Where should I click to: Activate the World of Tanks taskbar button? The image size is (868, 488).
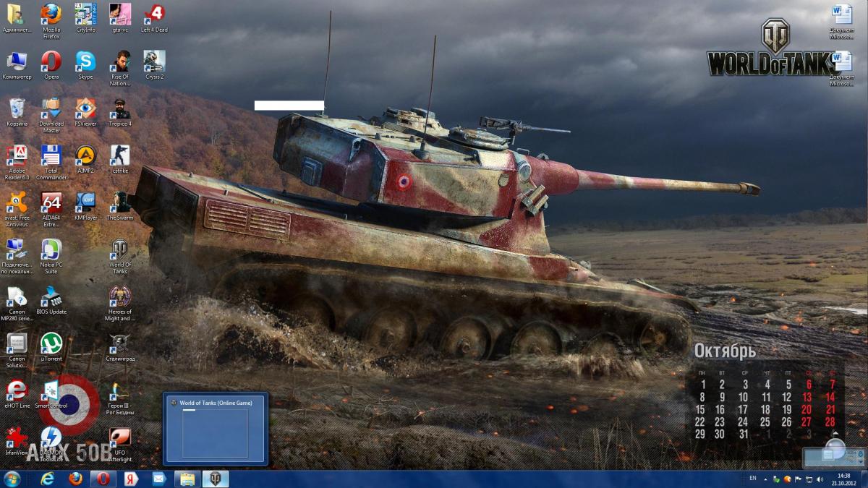click(215, 479)
